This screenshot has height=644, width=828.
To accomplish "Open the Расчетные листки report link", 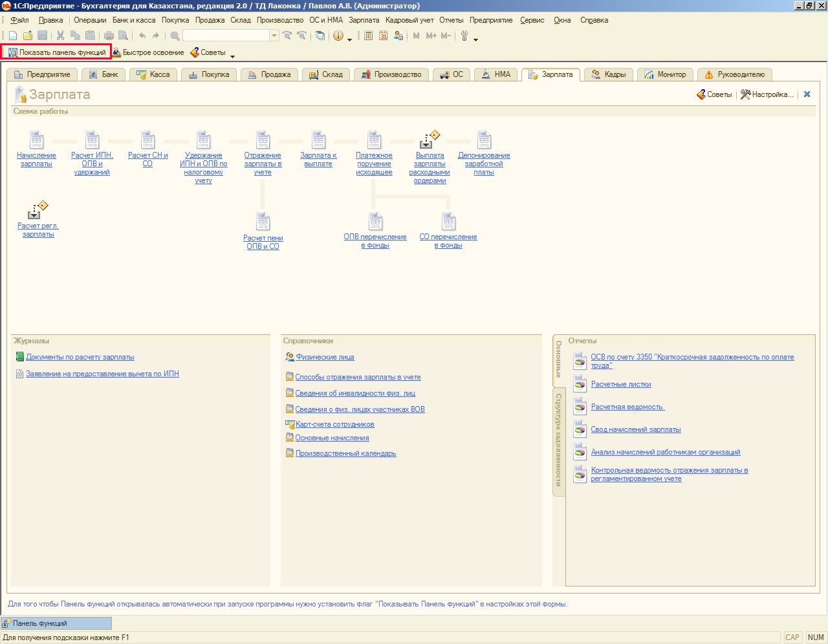I will click(x=620, y=384).
